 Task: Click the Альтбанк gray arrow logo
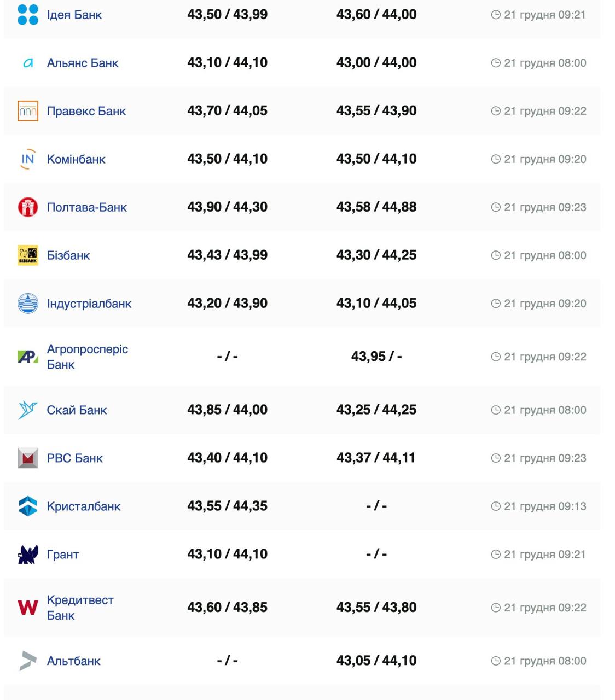pos(28,661)
